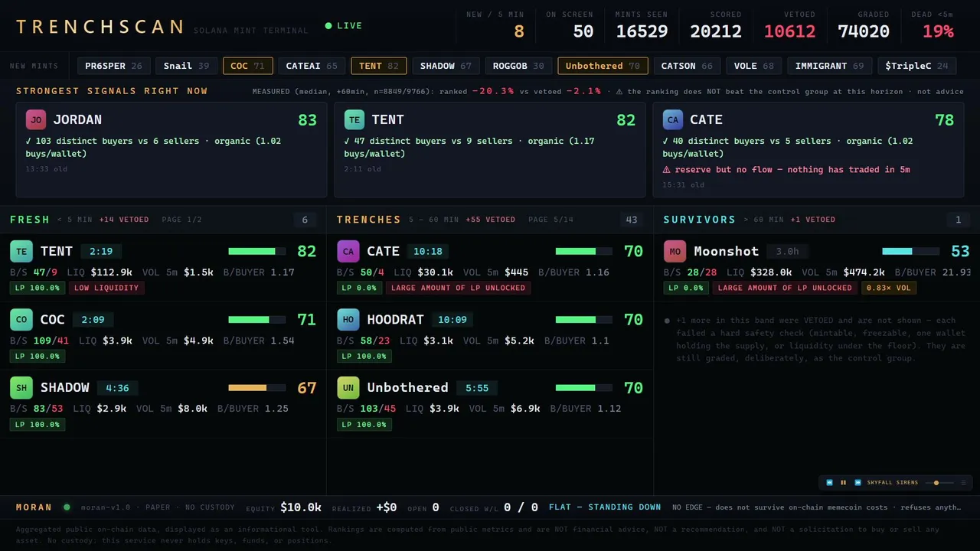
Task: Click LP 0.0% tag on Moonshot row
Action: [685, 289]
